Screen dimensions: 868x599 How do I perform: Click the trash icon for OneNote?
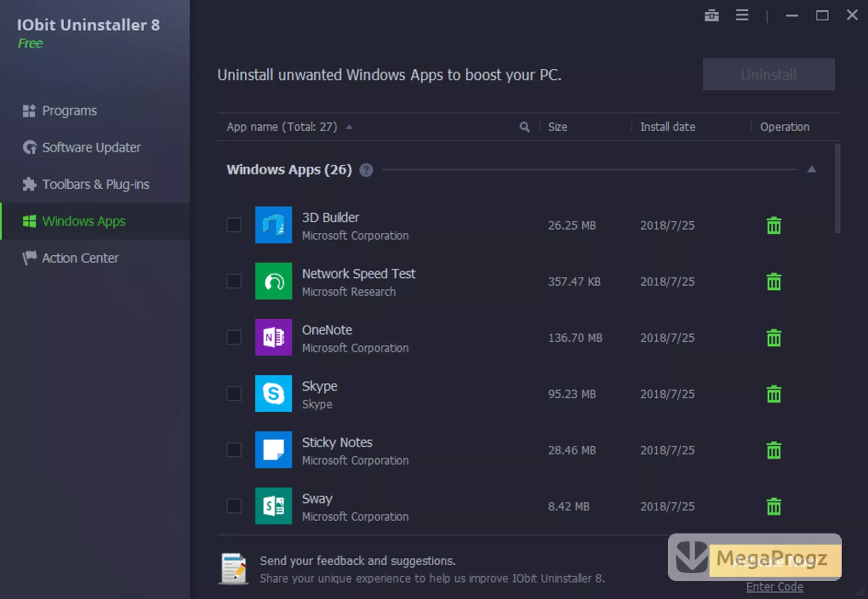(x=774, y=338)
